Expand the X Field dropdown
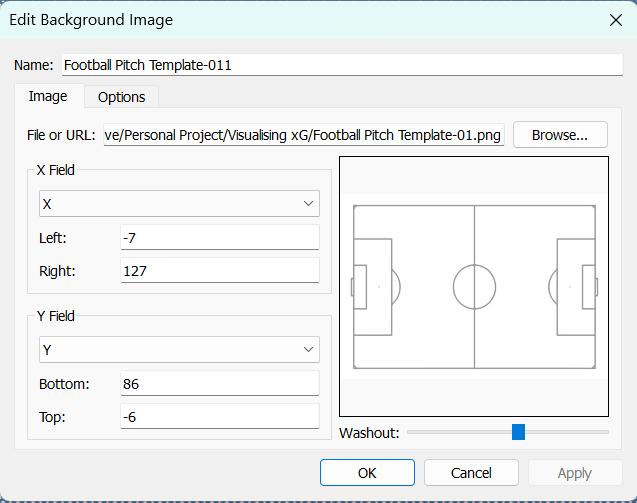Image resolution: width=637 pixels, height=503 pixels. click(172, 204)
